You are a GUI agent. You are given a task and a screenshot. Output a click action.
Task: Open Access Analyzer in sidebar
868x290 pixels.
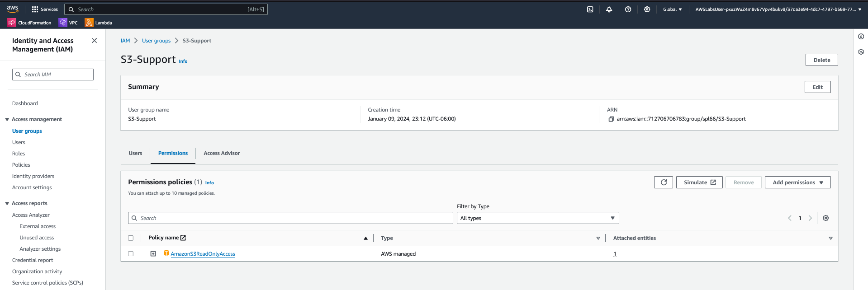click(31, 215)
